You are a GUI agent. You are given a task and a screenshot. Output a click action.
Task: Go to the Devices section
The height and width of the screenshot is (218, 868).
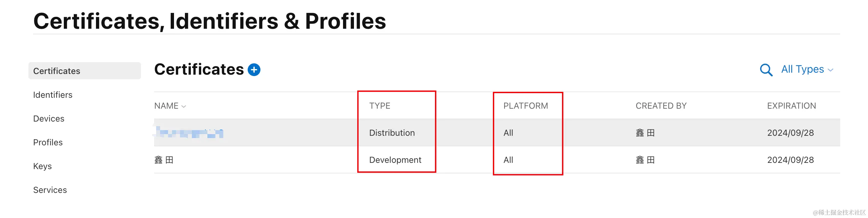pyautogui.click(x=49, y=119)
